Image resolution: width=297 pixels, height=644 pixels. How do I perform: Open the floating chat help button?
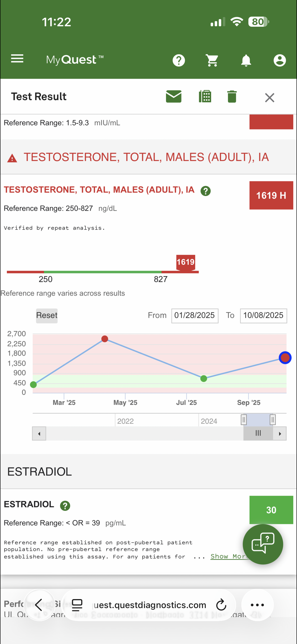tap(263, 544)
